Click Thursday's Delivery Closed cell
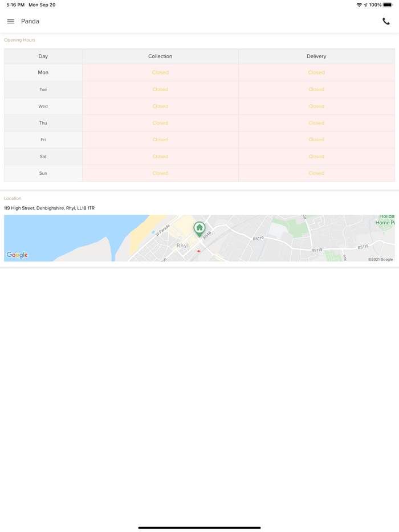The height and width of the screenshot is (532, 399). coord(316,123)
